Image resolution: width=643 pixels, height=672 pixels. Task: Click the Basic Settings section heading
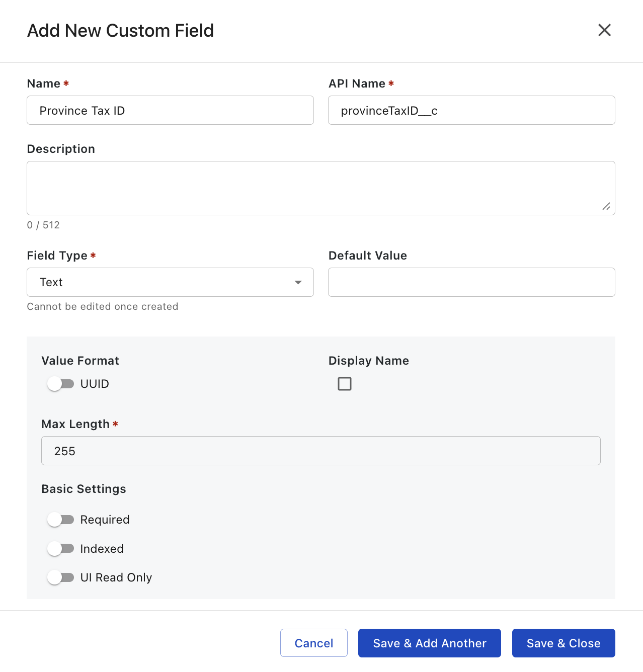(84, 489)
